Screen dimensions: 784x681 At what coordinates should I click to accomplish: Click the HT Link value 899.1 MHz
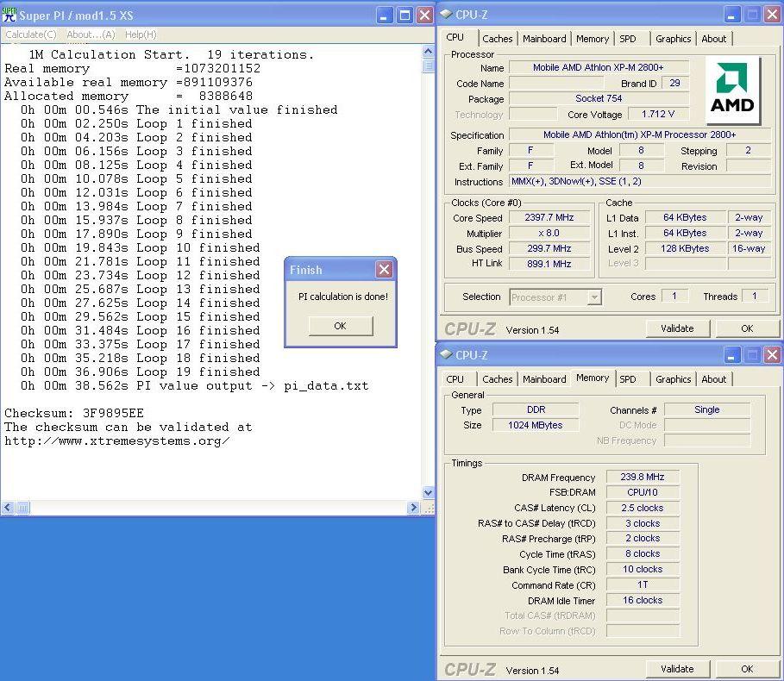549,264
